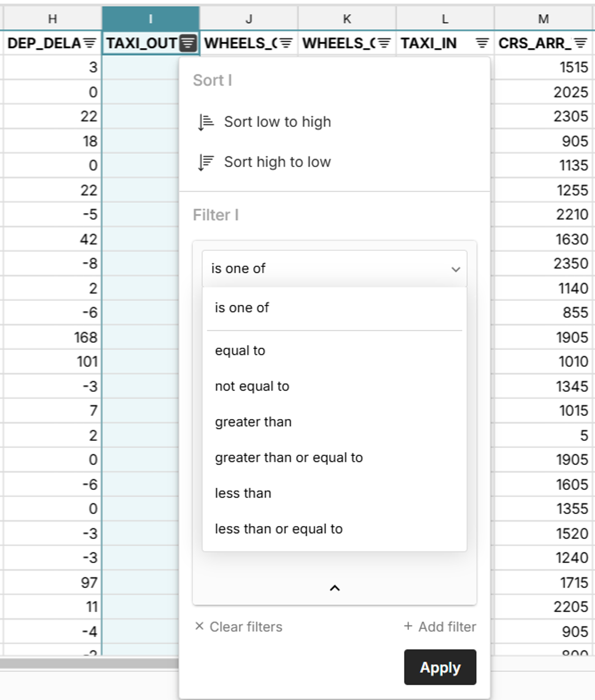Choose 'not equal to' condition
This screenshot has width=595, height=700.
coord(252,386)
